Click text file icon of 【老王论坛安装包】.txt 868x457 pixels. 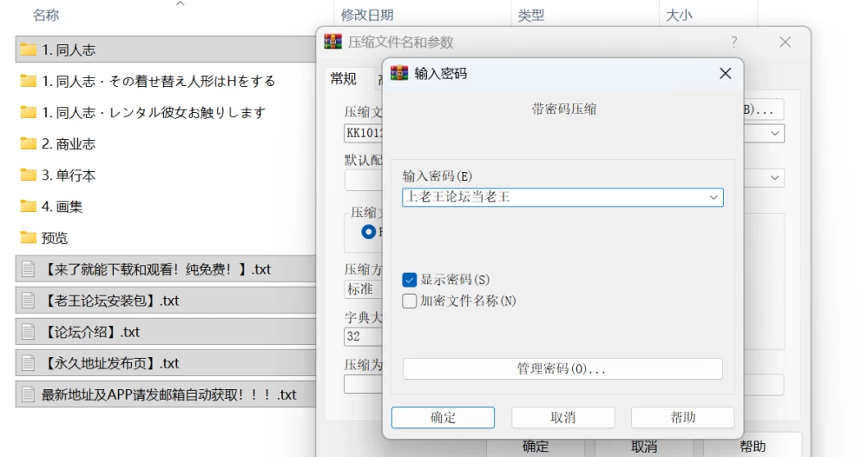28,301
